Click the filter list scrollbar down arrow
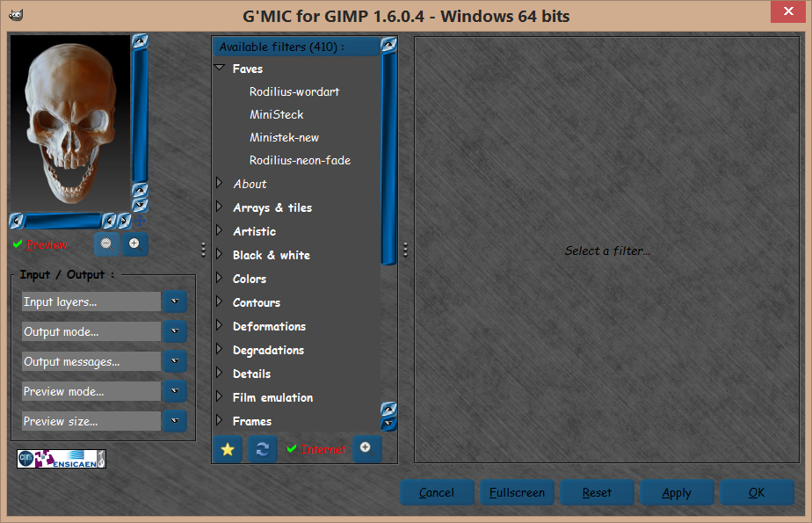Image resolution: width=812 pixels, height=523 pixels. 389,424
